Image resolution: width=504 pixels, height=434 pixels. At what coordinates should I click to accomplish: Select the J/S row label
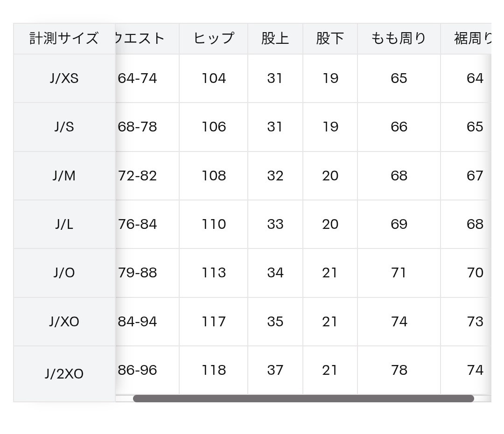click(64, 127)
